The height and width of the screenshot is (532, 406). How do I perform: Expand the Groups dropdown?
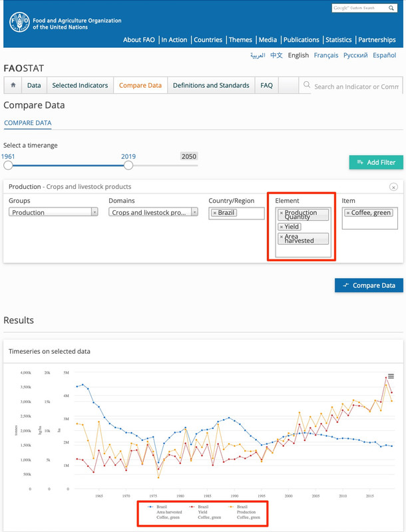53,212
